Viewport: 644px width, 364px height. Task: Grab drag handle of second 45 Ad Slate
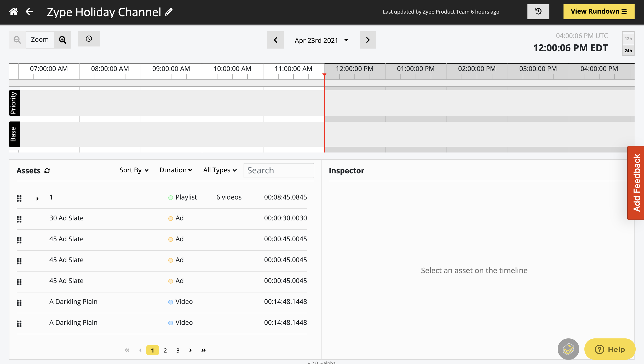point(19,261)
